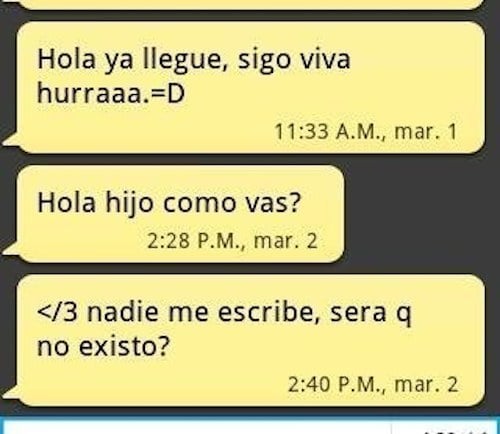The height and width of the screenshot is (434, 500).
Task: Click the </3 broken heart emoticon text
Action: (57, 312)
